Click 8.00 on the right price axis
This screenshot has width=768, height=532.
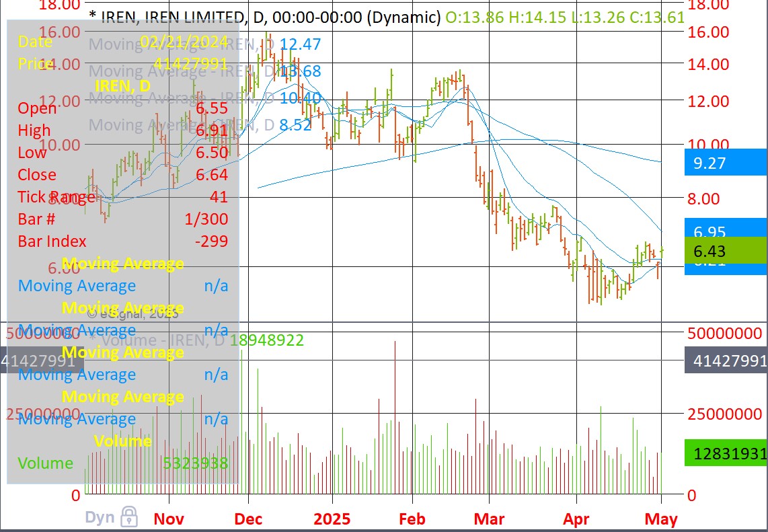click(x=704, y=198)
